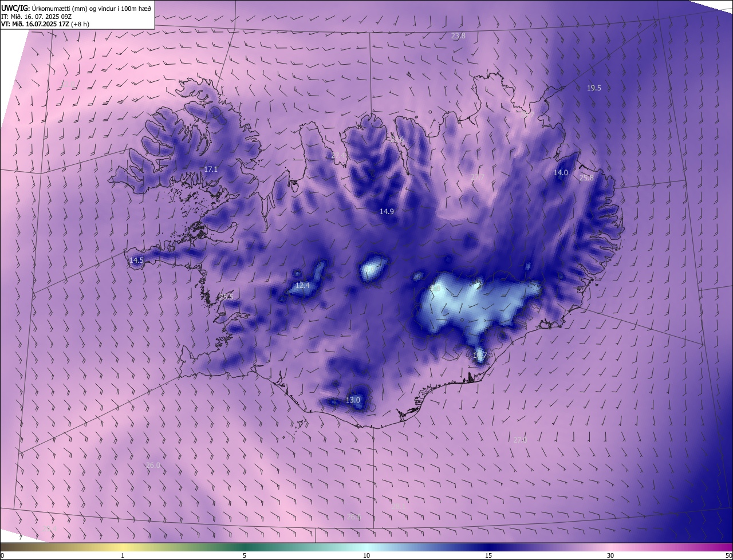Click the 19.5 value on the map
733x560 pixels.
(594, 88)
